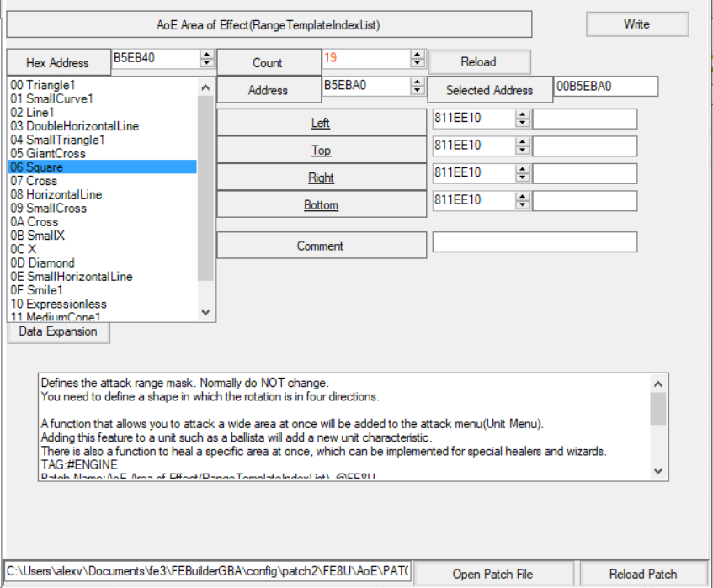This screenshot has height=588, width=713.
Task: Click the empty field beside Left pointer
Action: (x=585, y=119)
